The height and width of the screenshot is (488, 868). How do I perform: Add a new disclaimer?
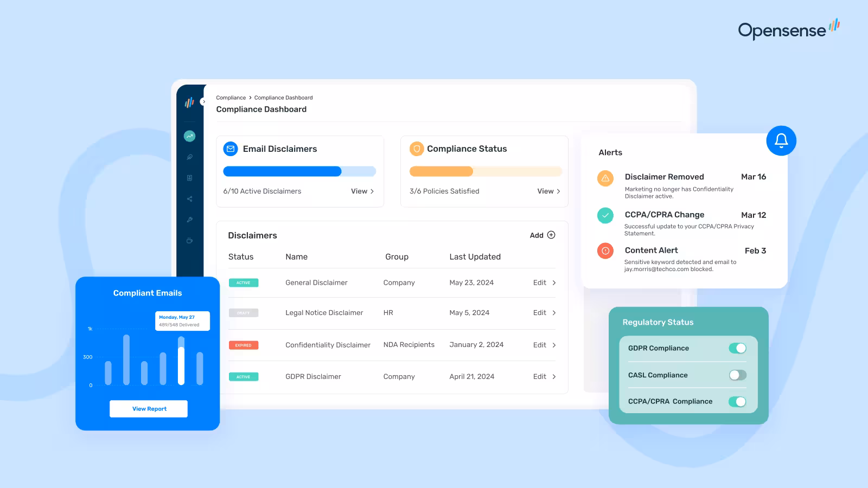[x=542, y=235]
